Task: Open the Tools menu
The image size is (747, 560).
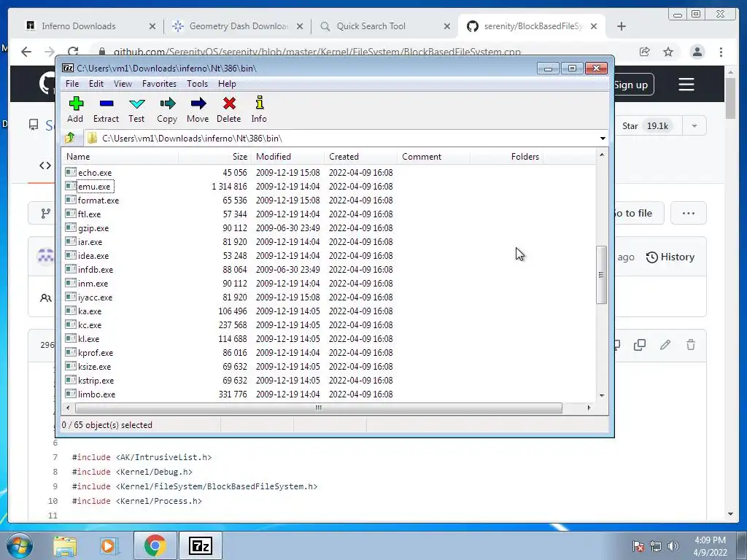Action: [x=197, y=84]
